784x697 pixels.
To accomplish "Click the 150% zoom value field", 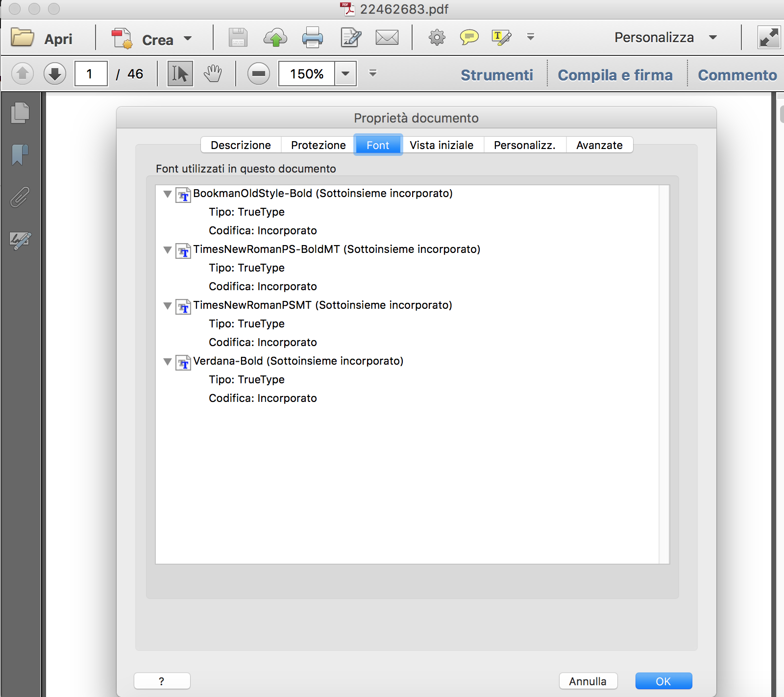I will [307, 74].
